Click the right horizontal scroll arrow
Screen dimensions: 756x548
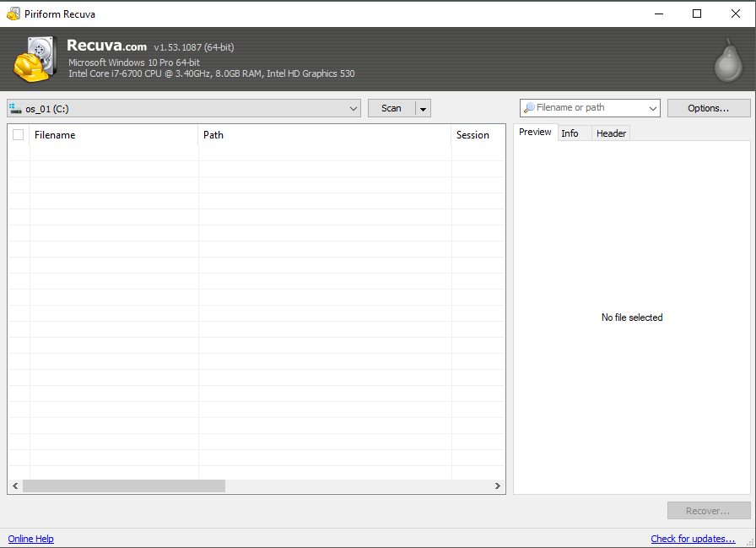[x=498, y=486]
